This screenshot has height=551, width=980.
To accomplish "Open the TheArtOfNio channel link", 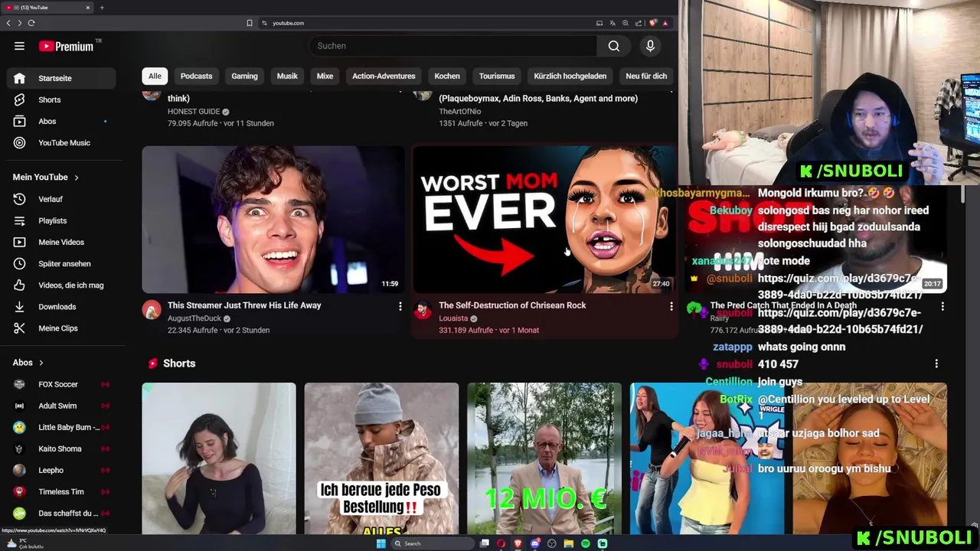I will [459, 112].
